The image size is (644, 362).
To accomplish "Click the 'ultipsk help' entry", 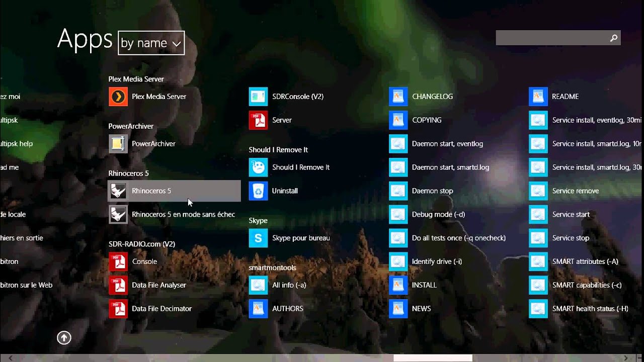I will (x=17, y=144).
